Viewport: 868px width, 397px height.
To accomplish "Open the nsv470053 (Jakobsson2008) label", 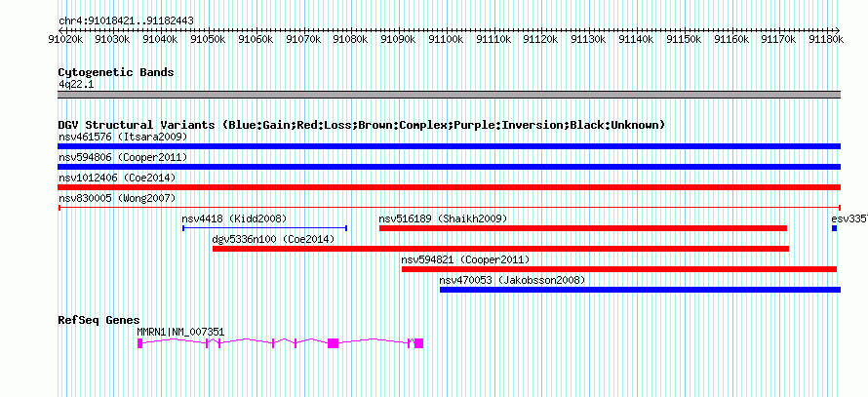I will tap(512, 280).
